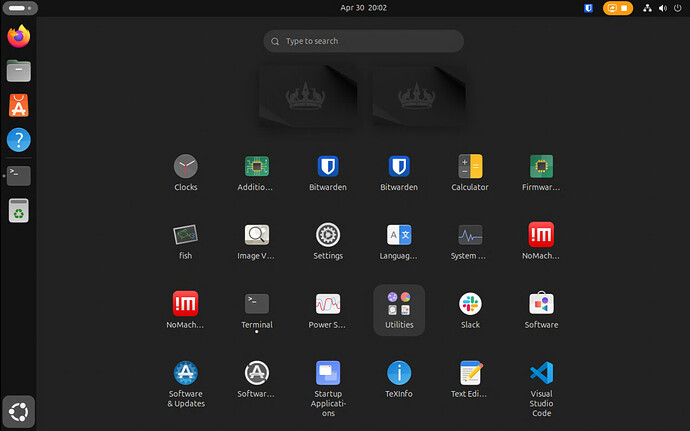
Task: Stop sharing using the orange stop square
Action: [x=624, y=8]
